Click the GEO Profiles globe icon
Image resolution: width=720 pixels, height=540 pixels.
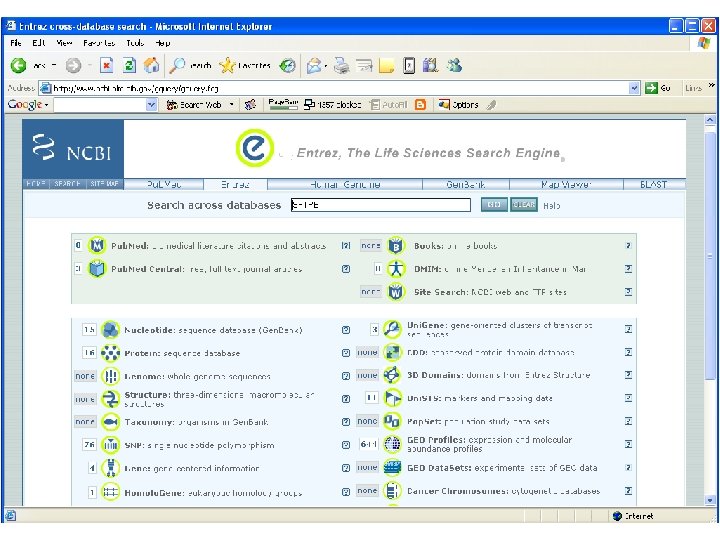point(392,444)
